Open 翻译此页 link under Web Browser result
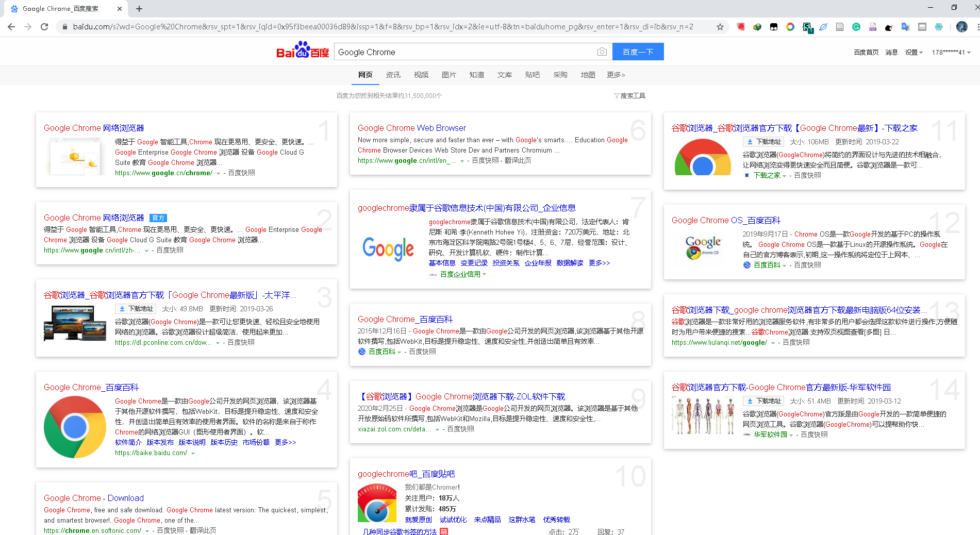The height and width of the screenshot is (535, 980). [x=518, y=161]
